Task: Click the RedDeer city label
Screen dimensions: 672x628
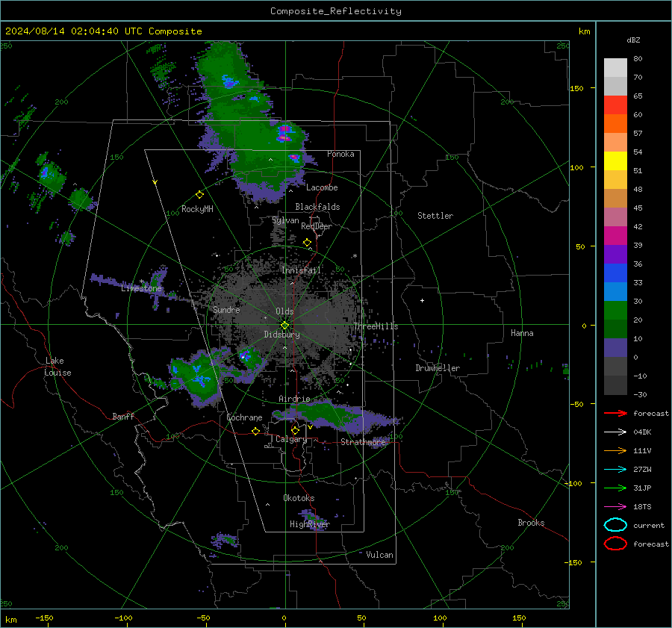Action: (x=317, y=226)
